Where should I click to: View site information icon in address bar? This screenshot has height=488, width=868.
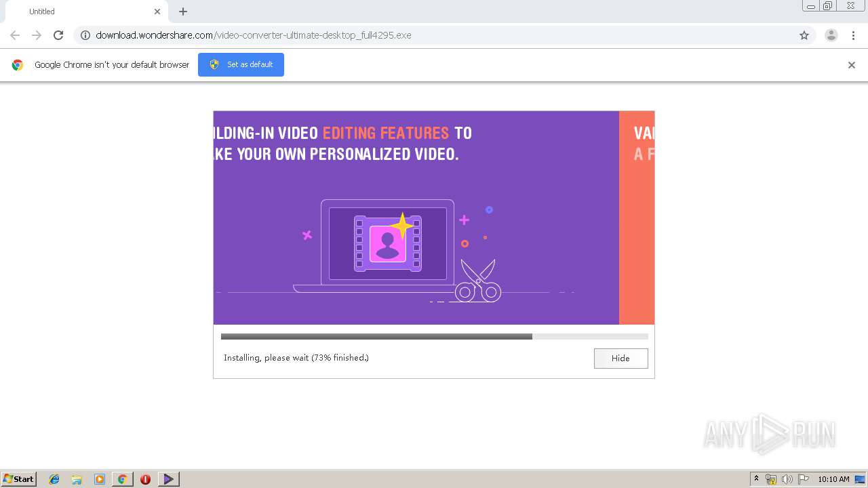85,35
